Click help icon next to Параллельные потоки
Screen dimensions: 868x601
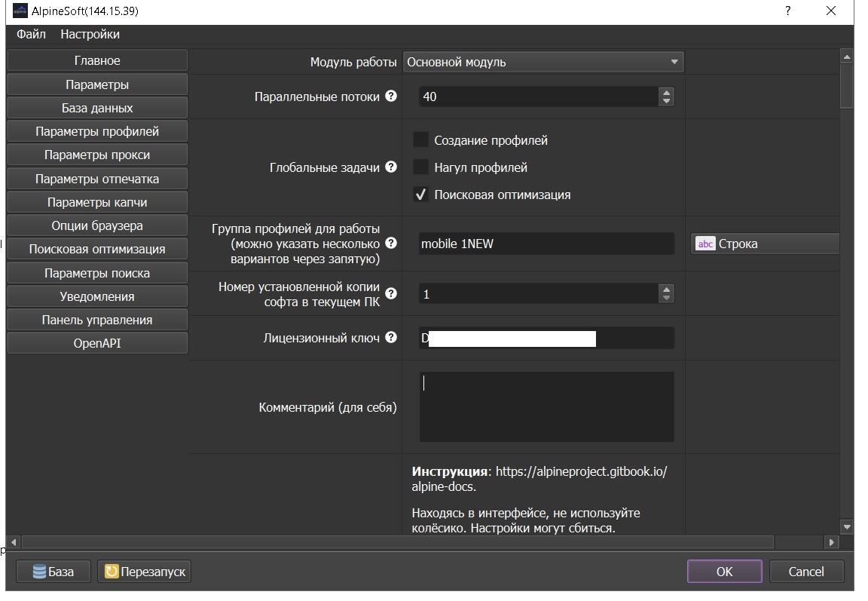391,96
